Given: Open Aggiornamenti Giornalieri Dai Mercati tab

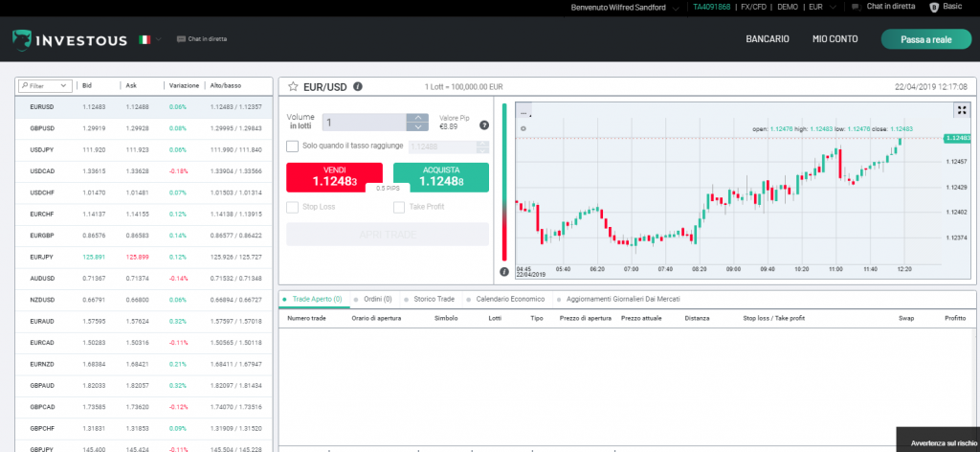Looking at the screenshot, I should tap(618, 300).
